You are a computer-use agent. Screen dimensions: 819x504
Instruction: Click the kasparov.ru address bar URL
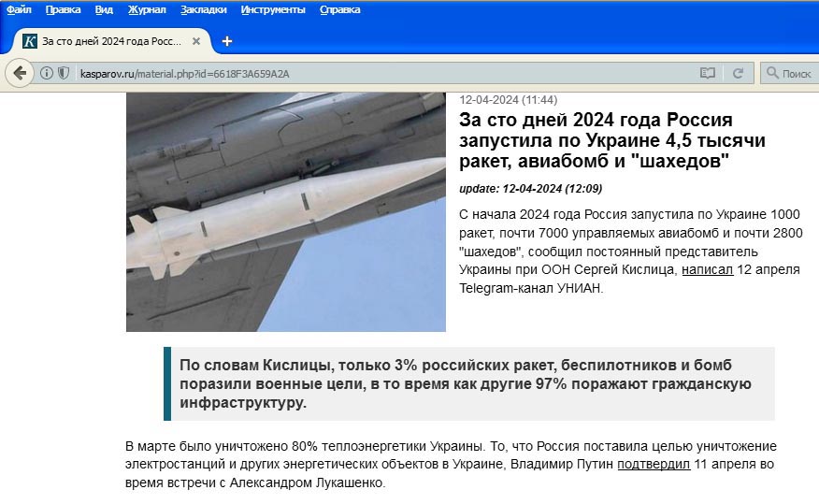coord(184,74)
